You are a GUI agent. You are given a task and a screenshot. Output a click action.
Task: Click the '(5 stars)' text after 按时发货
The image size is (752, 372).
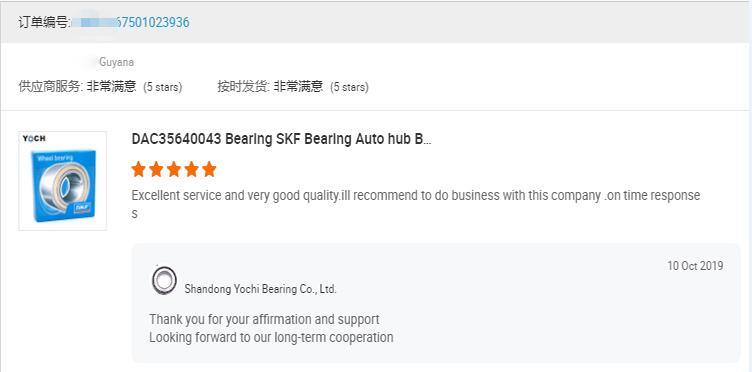click(x=349, y=88)
